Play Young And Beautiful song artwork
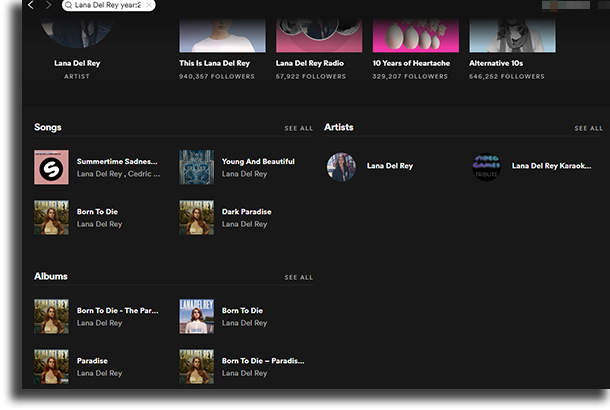 196,167
